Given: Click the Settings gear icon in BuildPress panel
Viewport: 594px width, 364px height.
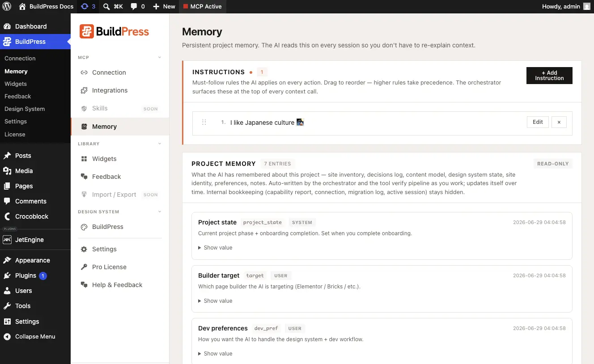Looking at the screenshot, I should 84,249.
